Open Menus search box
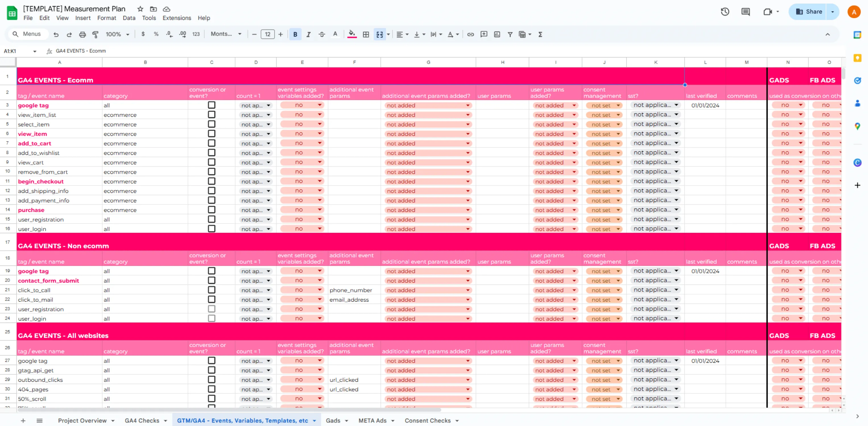The height and width of the screenshot is (426, 868). coord(28,34)
